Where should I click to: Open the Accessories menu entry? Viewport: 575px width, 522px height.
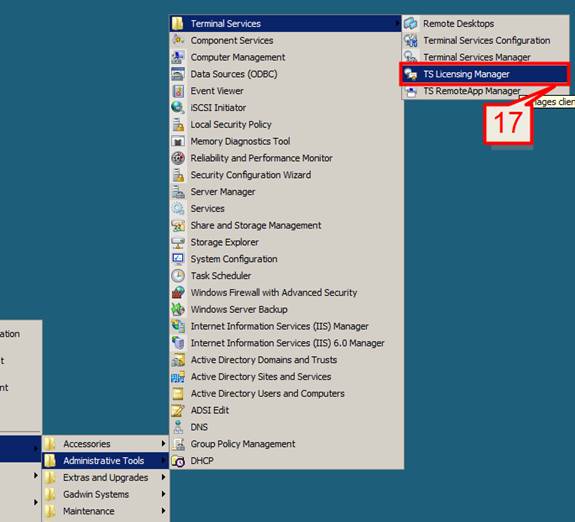(x=106, y=444)
